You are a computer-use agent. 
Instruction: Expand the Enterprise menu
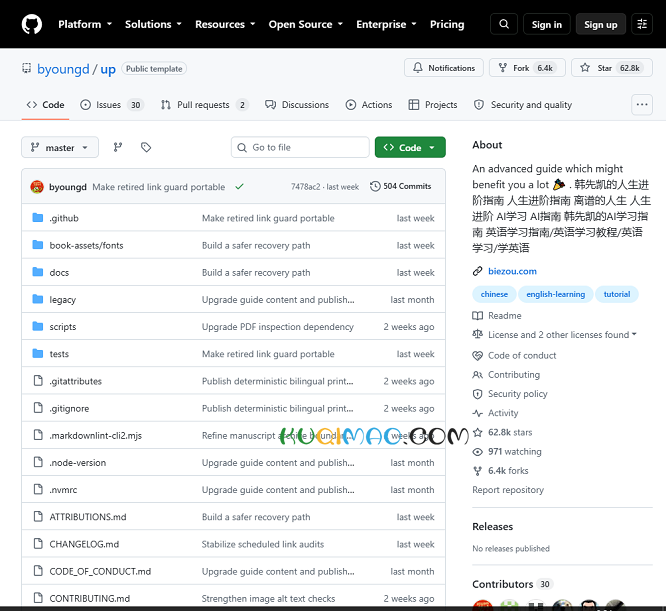point(387,24)
